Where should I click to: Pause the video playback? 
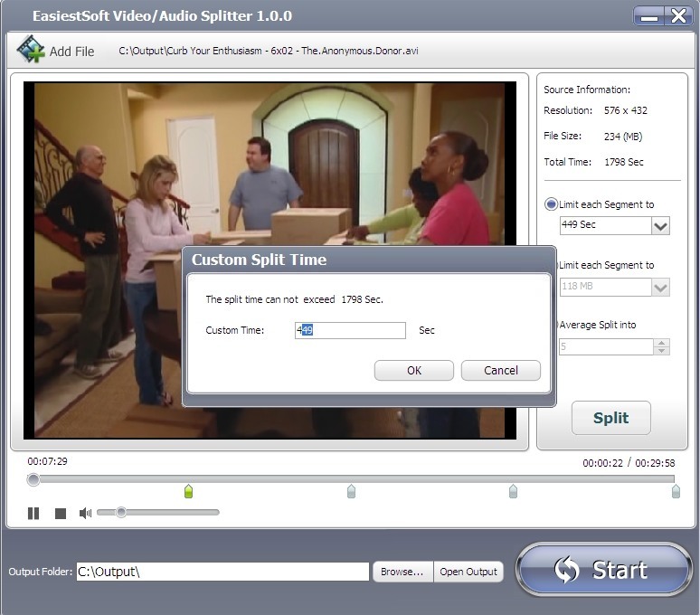33,513
